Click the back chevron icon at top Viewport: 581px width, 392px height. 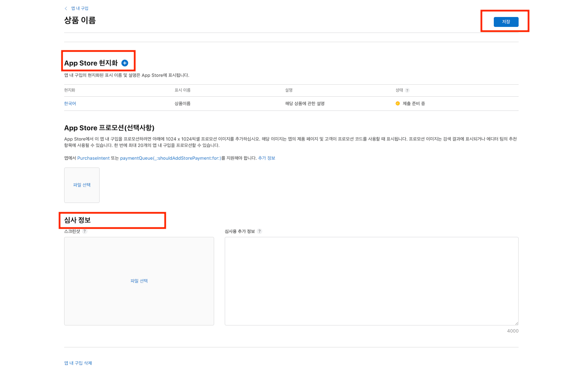(66, 8)
